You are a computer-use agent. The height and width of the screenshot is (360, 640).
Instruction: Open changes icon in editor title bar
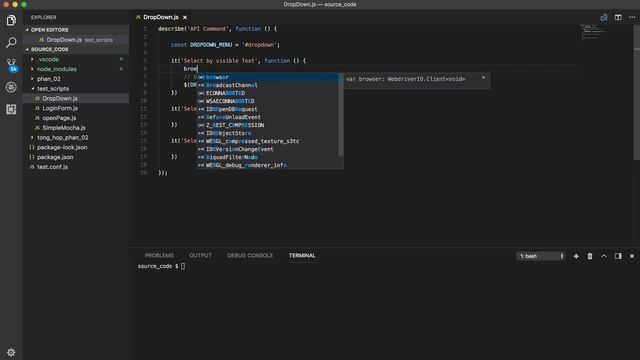[x=604, y=18]
